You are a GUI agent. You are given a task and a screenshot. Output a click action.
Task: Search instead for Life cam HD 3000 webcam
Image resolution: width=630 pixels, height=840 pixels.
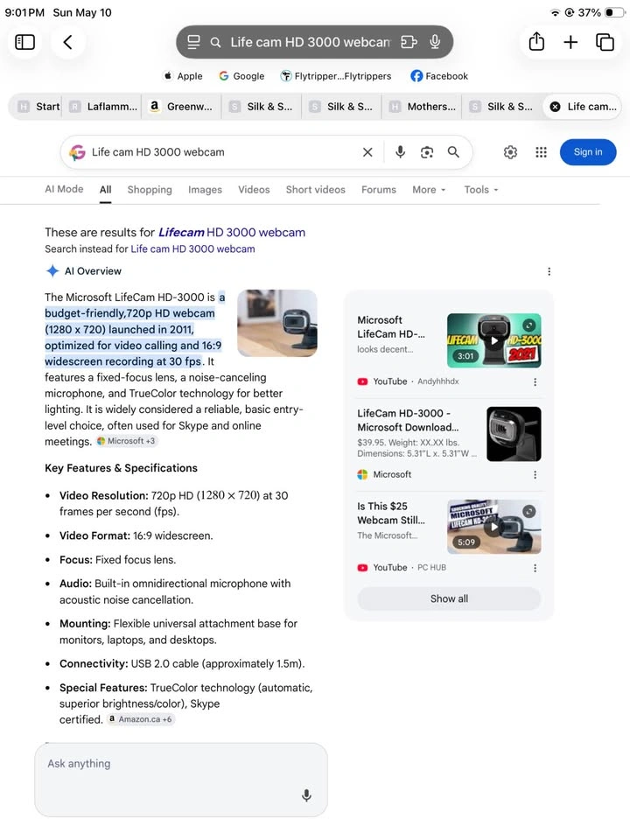(x=192, y=249)
